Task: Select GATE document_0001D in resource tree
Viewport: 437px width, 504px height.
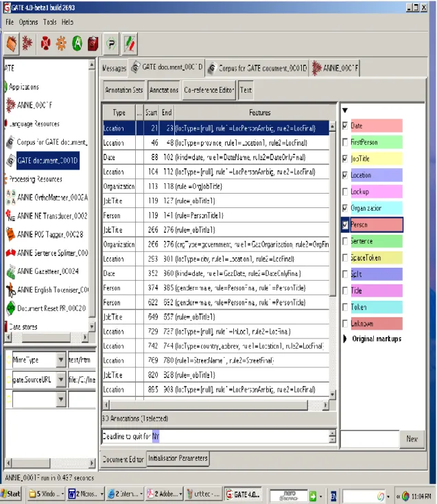Action: 47,161
